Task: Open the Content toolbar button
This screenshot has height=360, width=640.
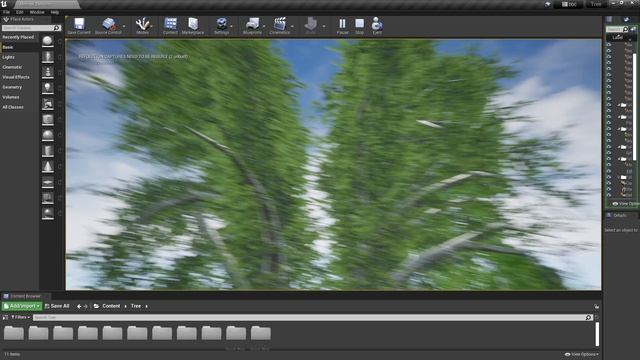Action: [x=170, y=25]
